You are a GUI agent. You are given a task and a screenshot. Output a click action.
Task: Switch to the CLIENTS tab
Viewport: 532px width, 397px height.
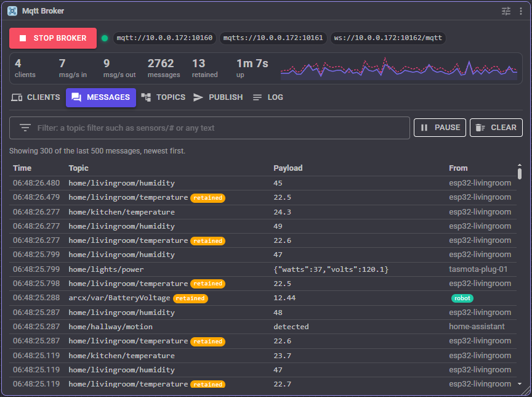click(36, 97)
